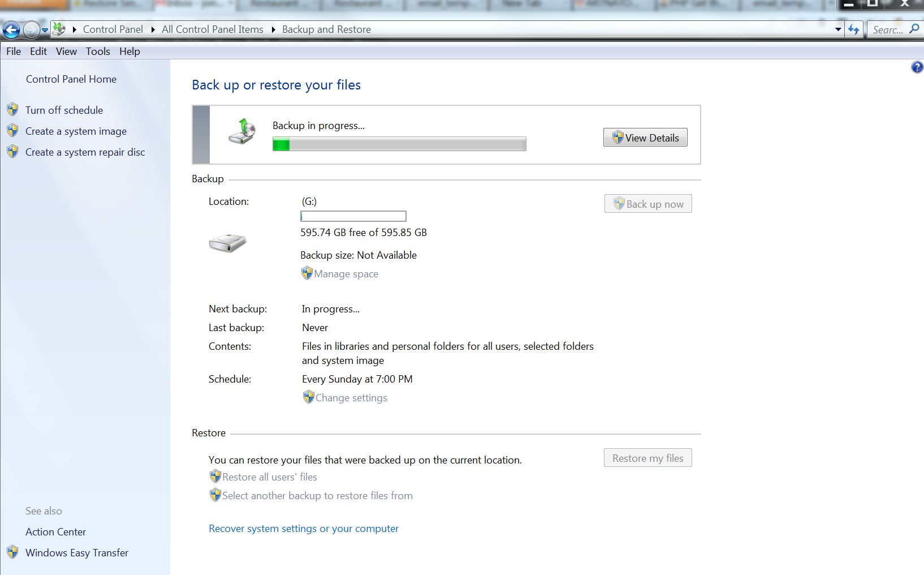Click the View Details button
Image resolution: width=924 pixels, height=575 pixels.
645,138
